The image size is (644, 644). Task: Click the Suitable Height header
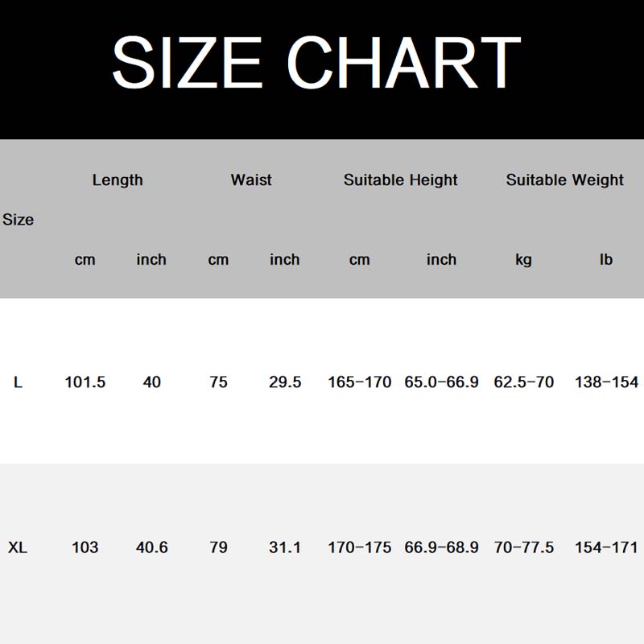pos(400,180)
